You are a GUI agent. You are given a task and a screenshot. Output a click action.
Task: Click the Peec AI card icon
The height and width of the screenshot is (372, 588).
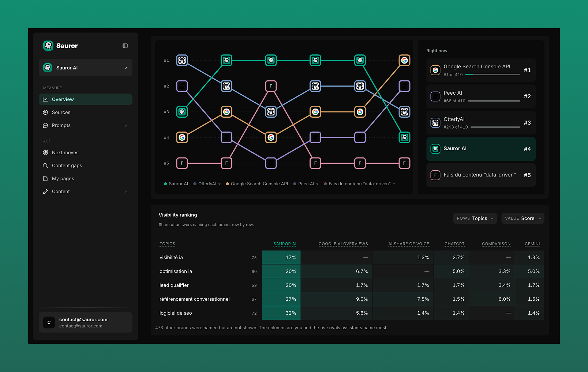(435, 96)
